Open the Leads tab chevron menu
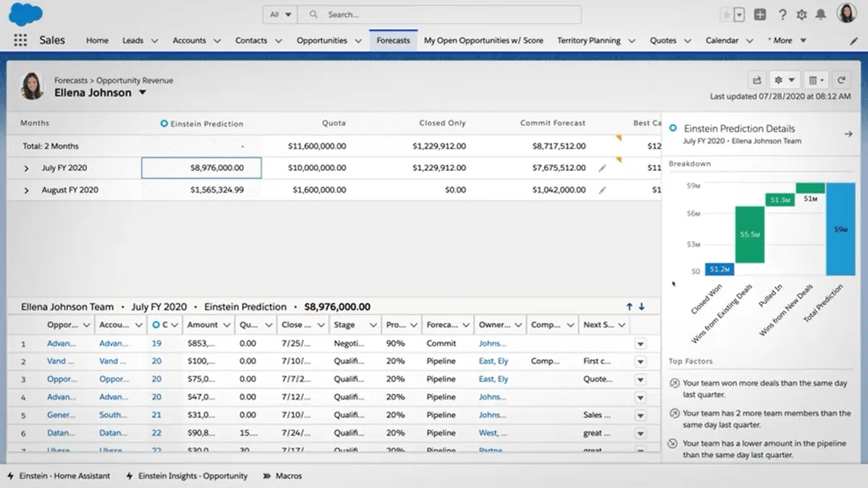This screenshot has width=868, height=488. (154, 41)
